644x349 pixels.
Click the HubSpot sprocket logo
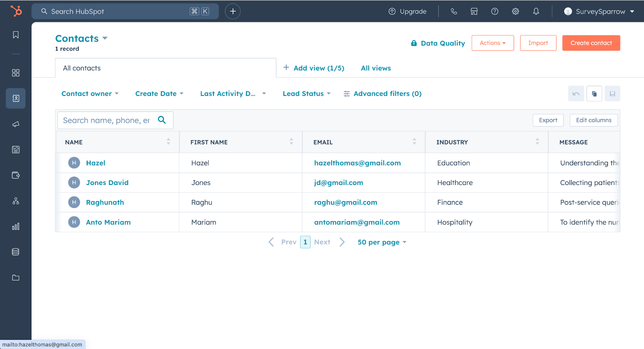pyautogui.click(x=16, y=11)
